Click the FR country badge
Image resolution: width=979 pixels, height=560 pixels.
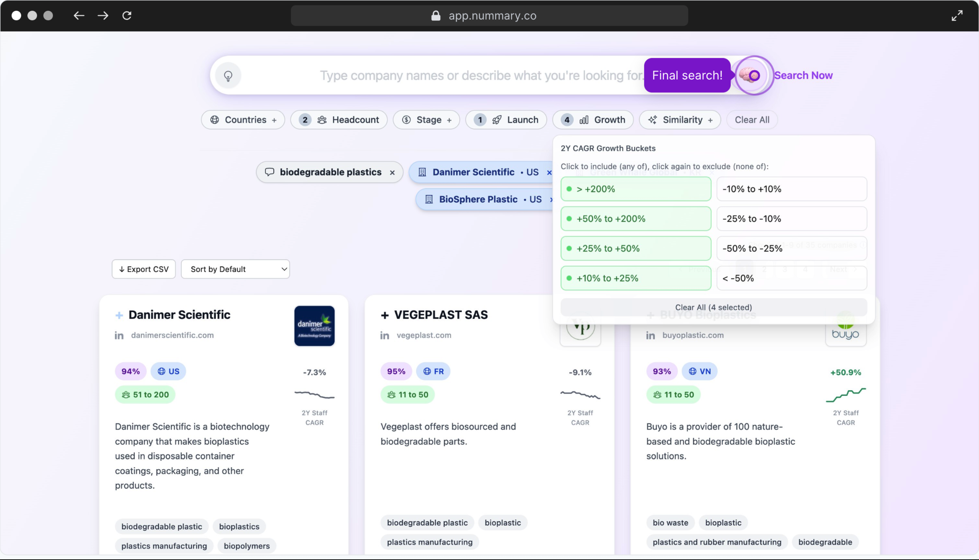(433, 372)
